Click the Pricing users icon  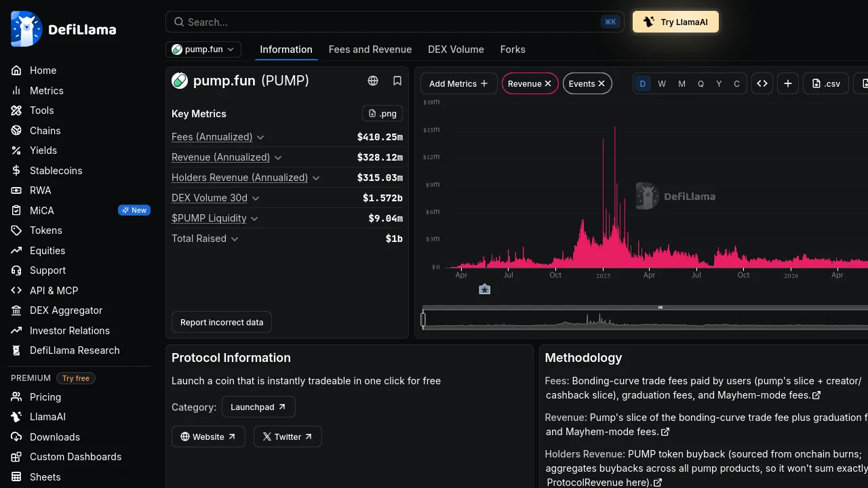(x=16, y=397)
